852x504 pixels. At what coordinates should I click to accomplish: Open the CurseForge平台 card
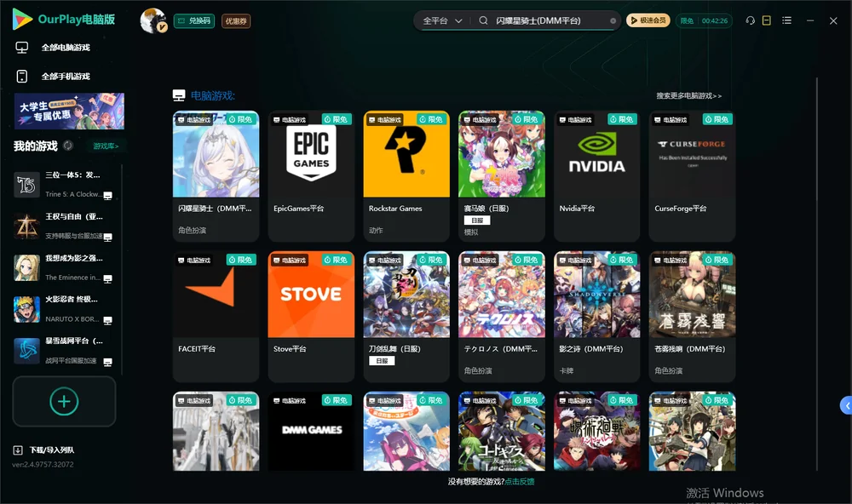click(692, 176)
